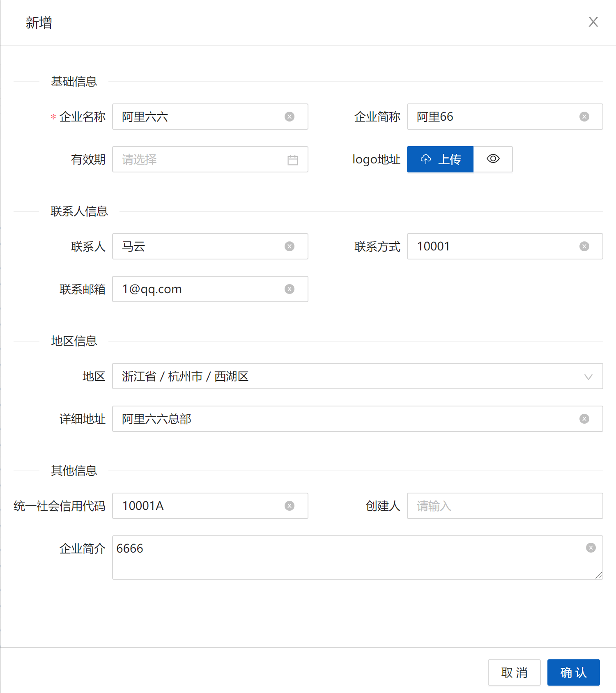Open region selector showing 浙江省 / 杭州市 / 西湖区

(x=329, y=376)
